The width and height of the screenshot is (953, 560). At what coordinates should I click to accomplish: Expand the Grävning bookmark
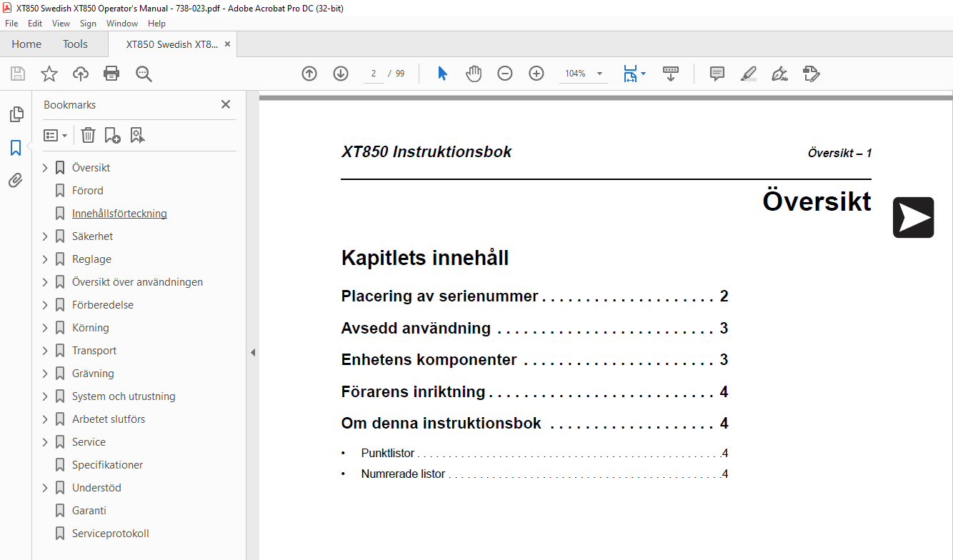click(45, 374)
